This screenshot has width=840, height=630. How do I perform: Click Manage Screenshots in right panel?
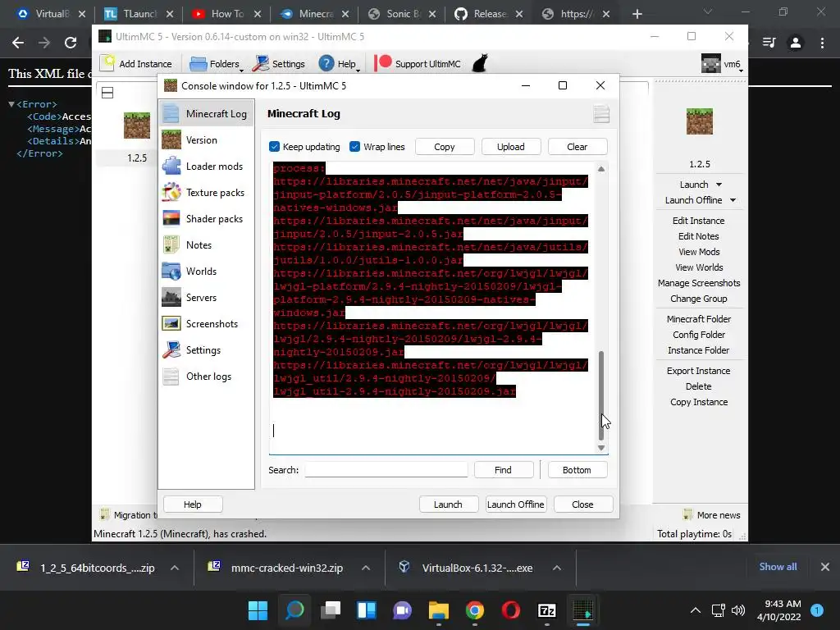pyautogui.click(x=699, y=283)
